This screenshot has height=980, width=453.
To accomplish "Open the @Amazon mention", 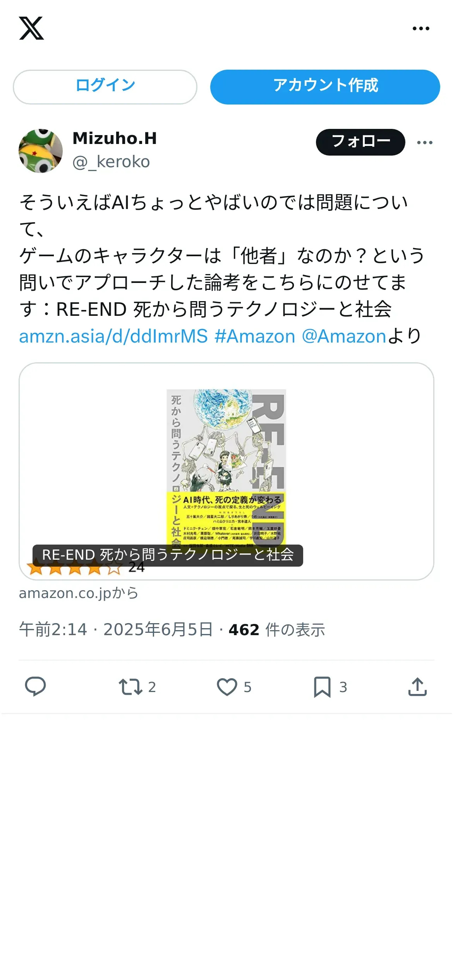I will [344, 336].
